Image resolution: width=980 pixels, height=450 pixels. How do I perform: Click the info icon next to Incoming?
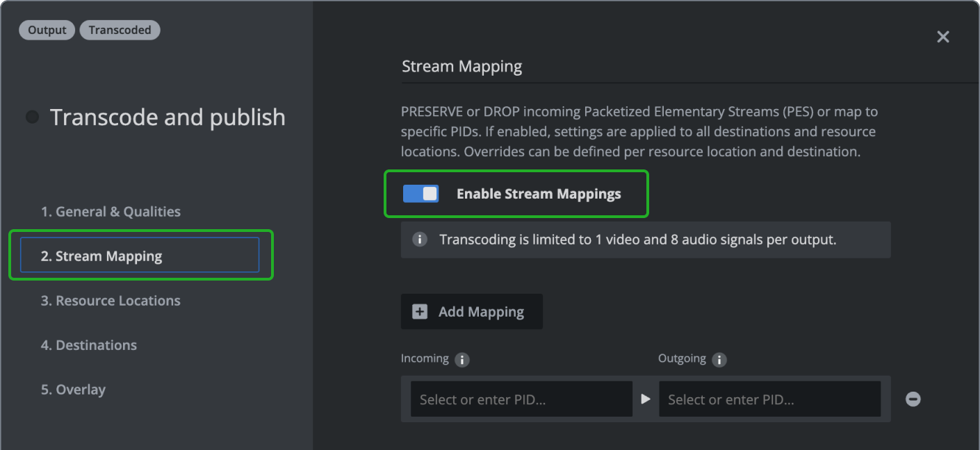pyautogui.click(x=462, y=360)
